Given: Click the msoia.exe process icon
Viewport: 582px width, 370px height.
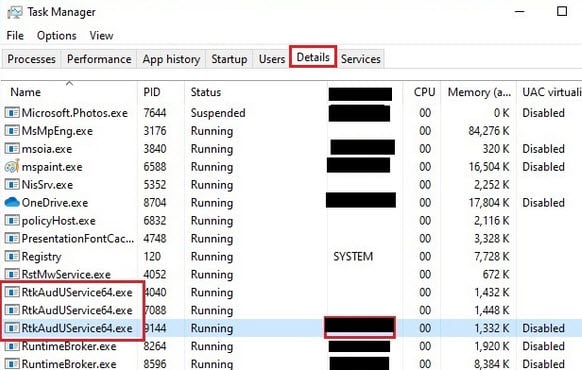Looking at the screenshot, I should coord(12,148).
